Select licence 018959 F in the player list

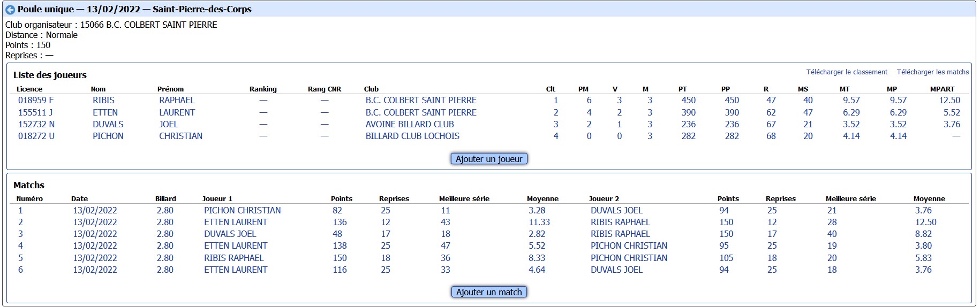[36, 100]
